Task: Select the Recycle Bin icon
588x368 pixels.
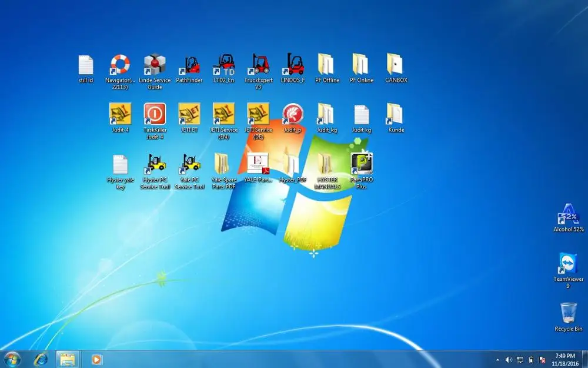Action: pyautogui.click(x=569, y=313)
